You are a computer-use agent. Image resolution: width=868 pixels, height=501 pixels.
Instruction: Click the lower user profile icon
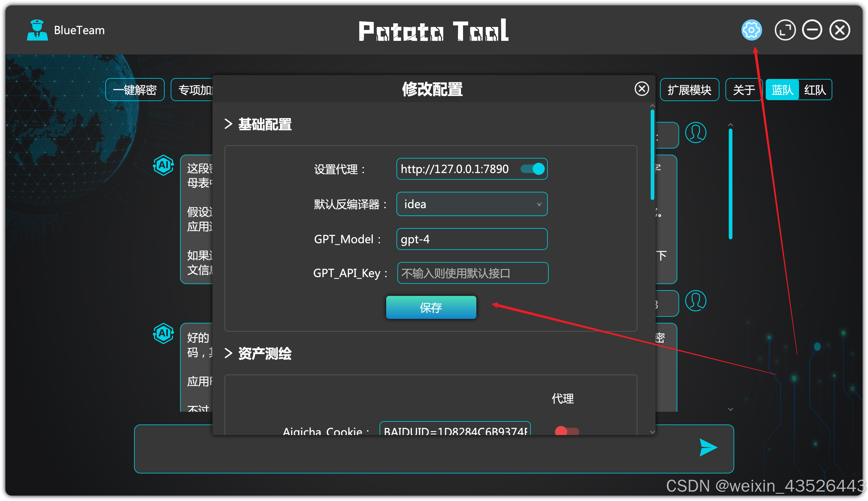coord(695,301)
